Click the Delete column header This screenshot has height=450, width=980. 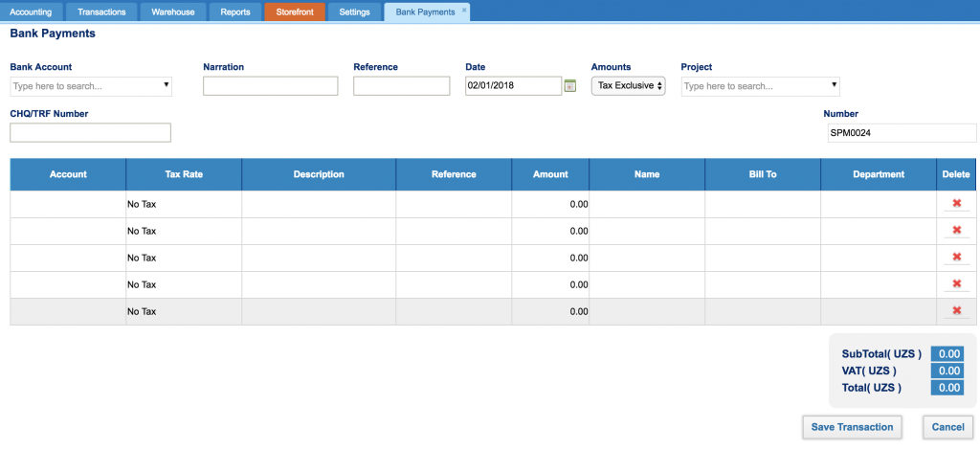[x=956, y=174]
